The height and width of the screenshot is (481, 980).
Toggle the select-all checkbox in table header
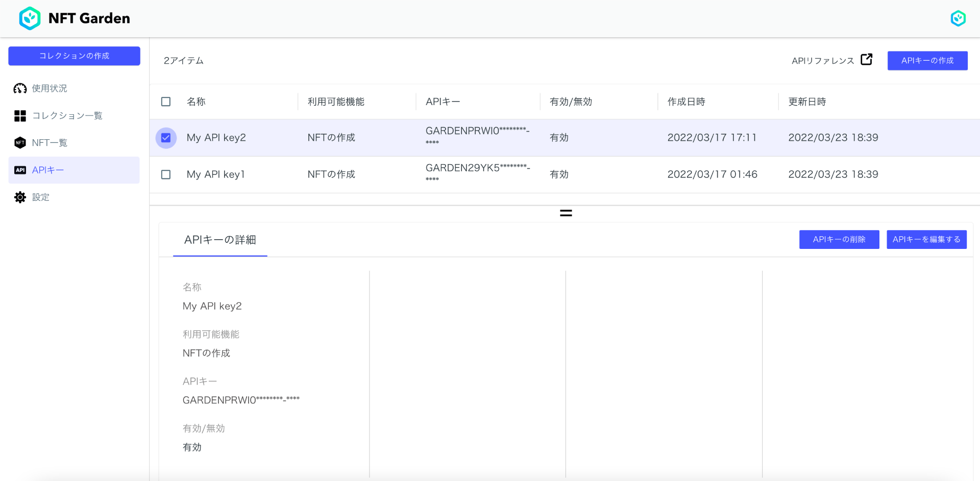pyautogui.click(x=166, y=102)
